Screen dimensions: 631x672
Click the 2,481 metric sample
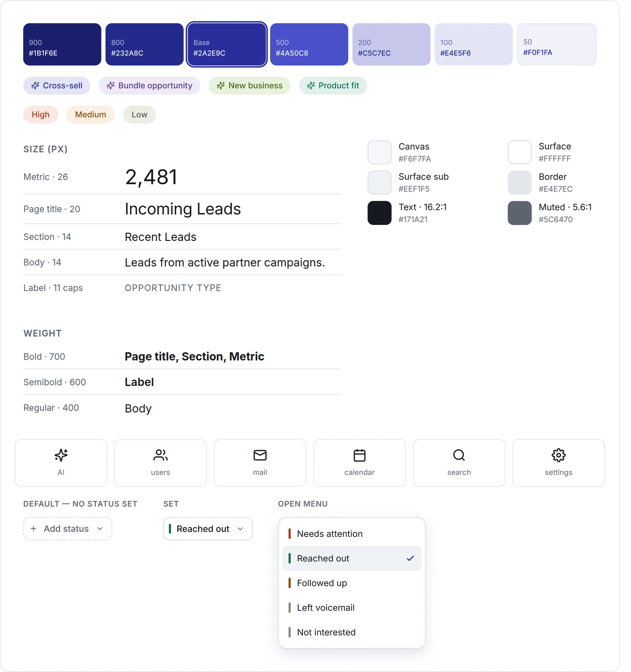[x=151, y=177]
